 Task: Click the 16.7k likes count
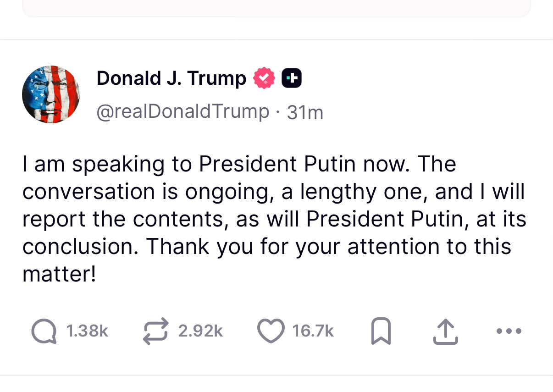click(312, 331)
